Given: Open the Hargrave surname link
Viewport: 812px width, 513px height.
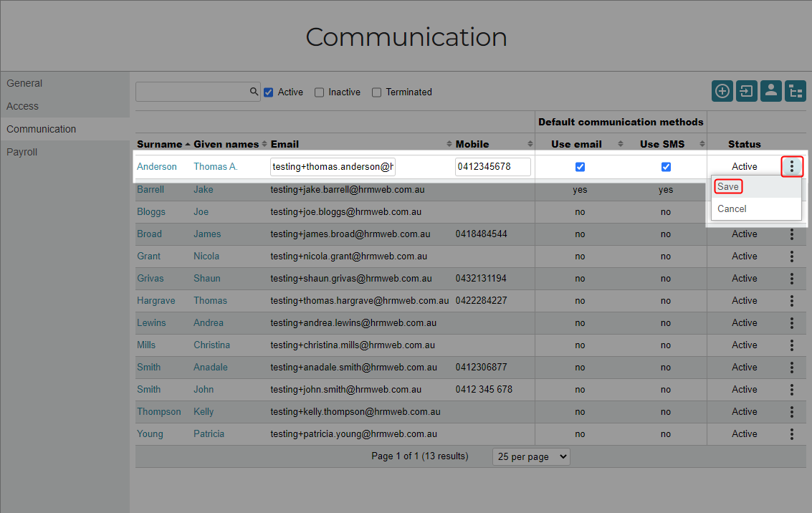Looking at the screenshot, I should [156, 301].
